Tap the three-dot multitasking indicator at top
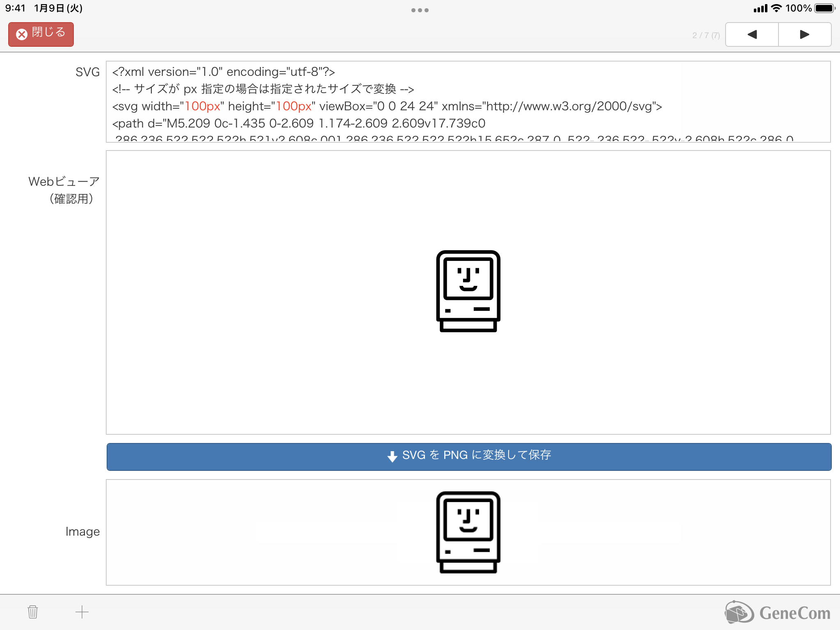 coord(420,10)
